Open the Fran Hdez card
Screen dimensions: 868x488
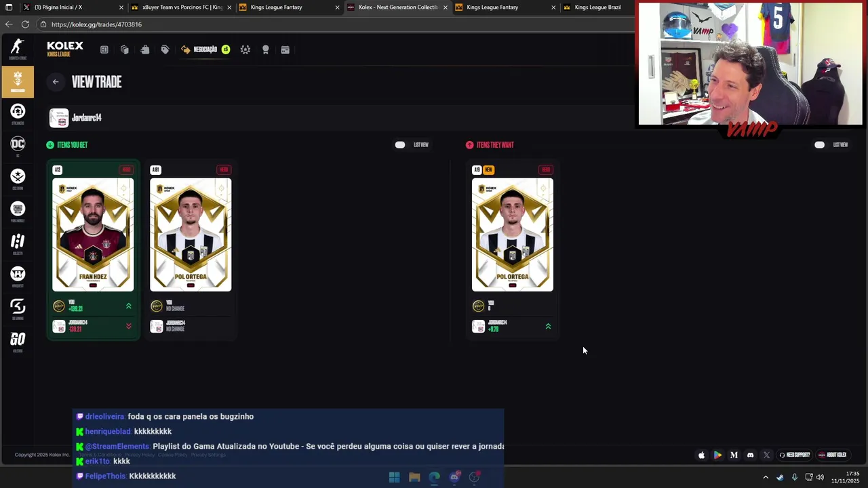[x=93, y=235]
